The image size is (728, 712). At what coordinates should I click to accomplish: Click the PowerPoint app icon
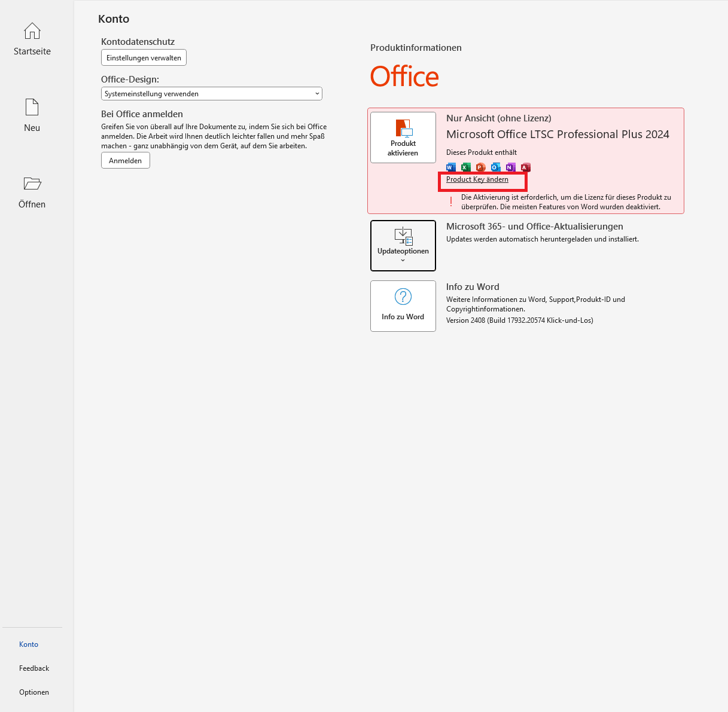point(481,167)
